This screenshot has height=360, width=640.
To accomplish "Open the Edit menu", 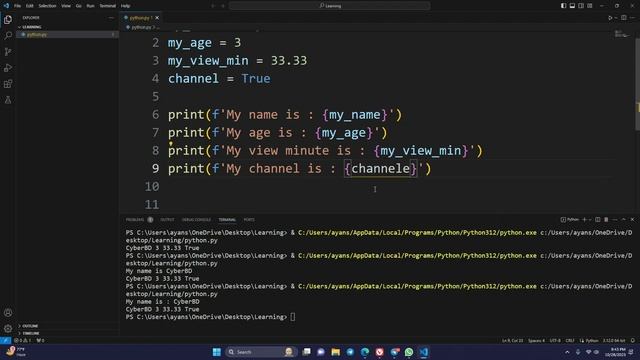I will pos(30,6).
